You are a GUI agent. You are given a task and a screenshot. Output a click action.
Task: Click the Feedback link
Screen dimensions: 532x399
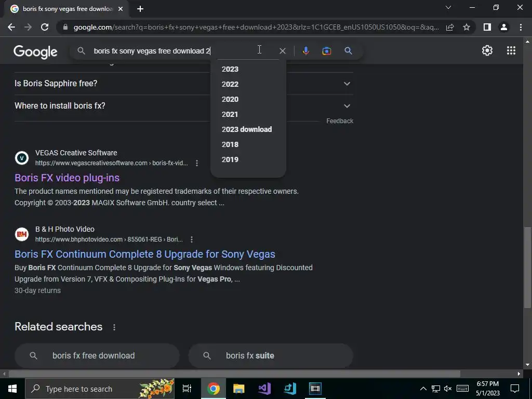pos(340,121)
